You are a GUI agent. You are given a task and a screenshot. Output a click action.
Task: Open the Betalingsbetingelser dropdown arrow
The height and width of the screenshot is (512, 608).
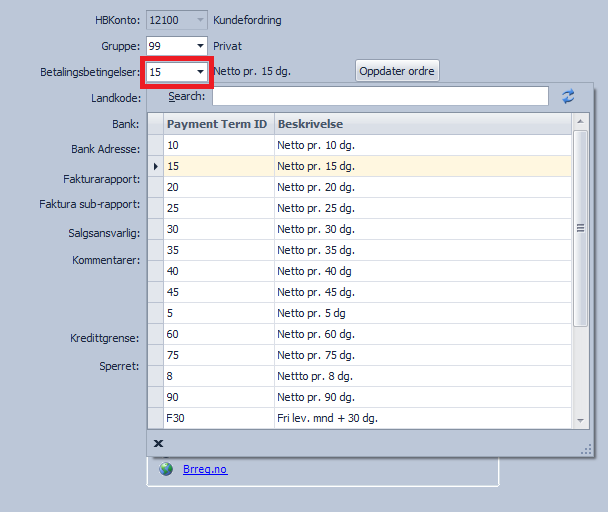coord(200,72)
